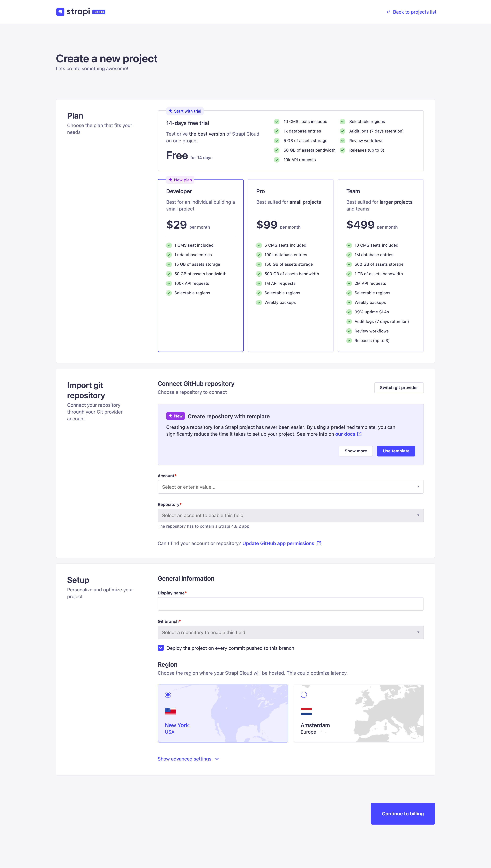Click the external link icon next to our docs
491x868 pixels.
click(360, 434)
